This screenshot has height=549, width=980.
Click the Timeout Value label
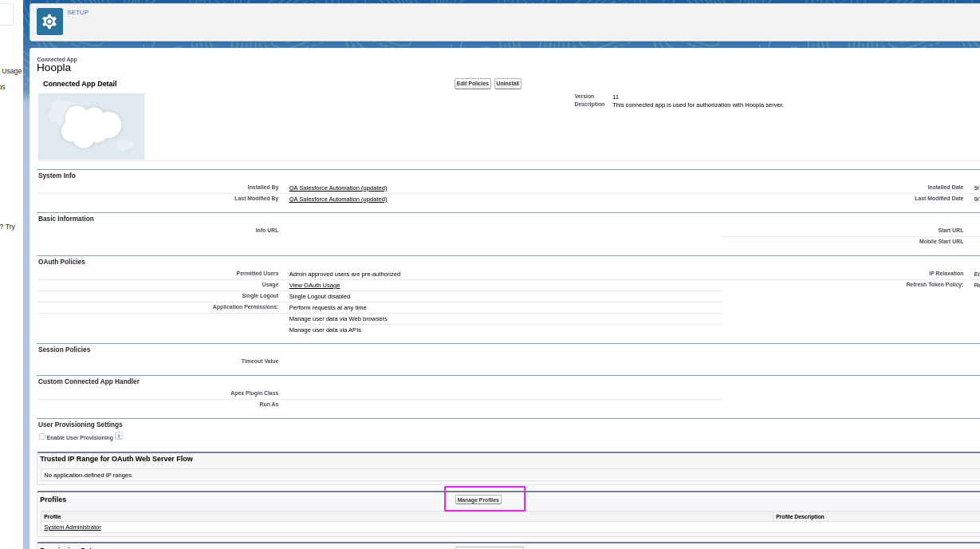tap(260, 361)
